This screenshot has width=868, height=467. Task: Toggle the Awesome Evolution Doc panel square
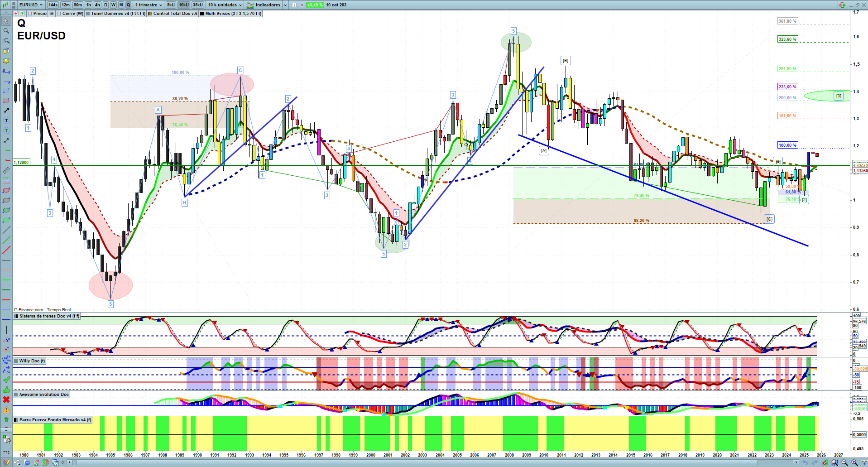16,395
